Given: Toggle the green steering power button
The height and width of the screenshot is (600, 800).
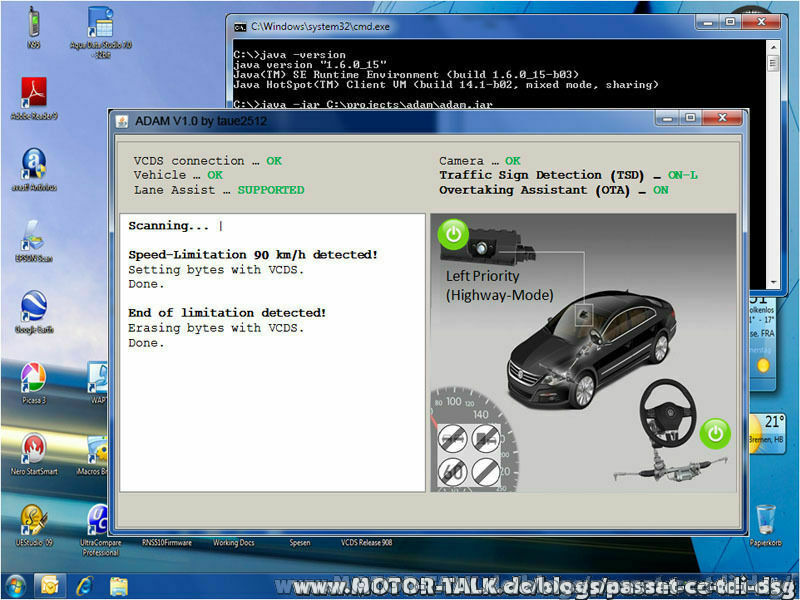Looking at the screenshot, I should click(715, 434).
